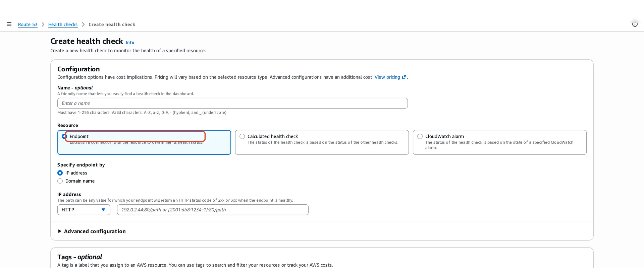Click the external link icon beside View pricing
The image size is (644, 268).
click(404, 77)
